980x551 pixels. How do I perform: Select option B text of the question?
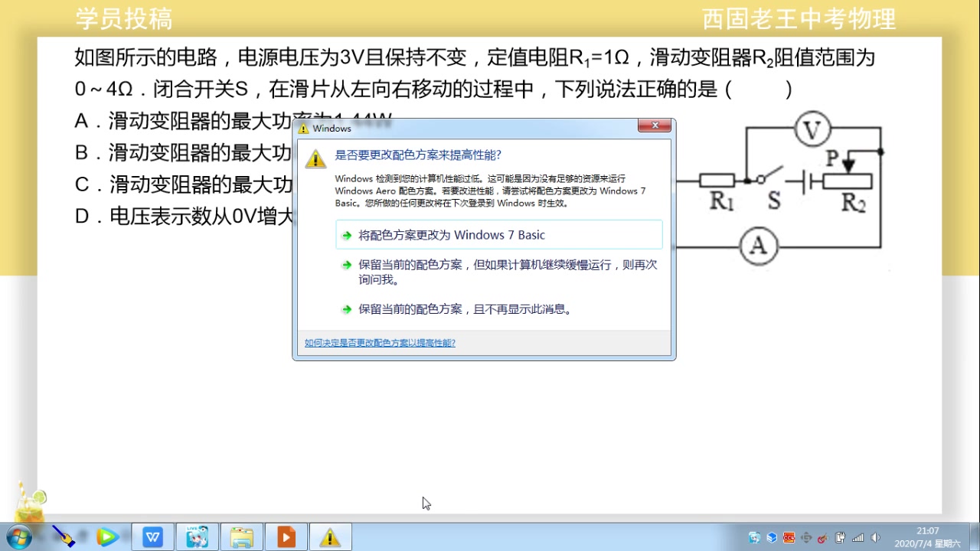[x=184, y=153]
